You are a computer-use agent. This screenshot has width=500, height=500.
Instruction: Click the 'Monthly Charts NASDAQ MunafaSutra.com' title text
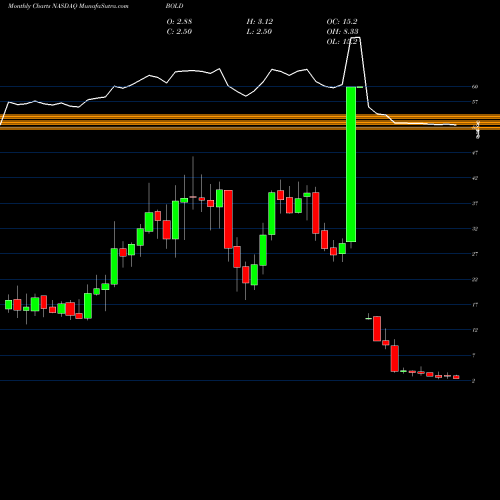(68, 6)
